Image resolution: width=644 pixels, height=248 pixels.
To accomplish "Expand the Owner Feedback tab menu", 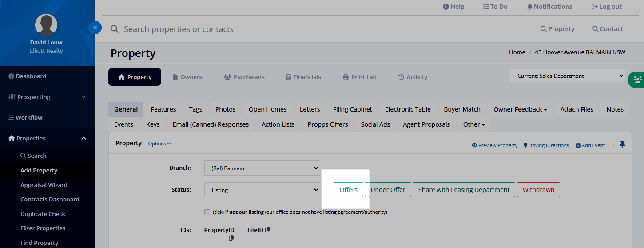I will tap(520, 109).
